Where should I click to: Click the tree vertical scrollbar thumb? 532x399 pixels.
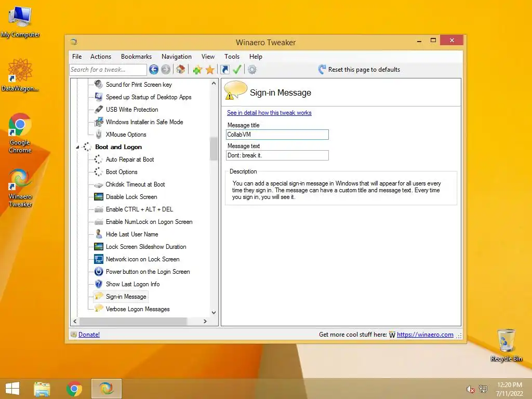214,149
